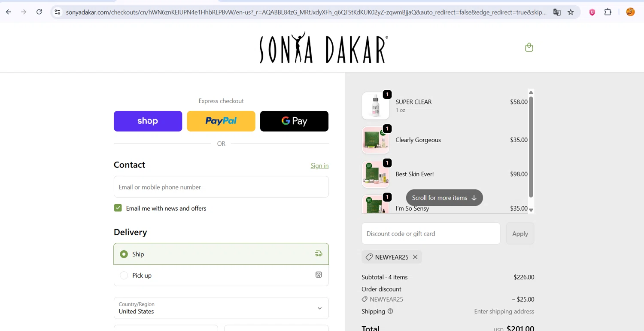Click the Clearly Gorgeous item name
Viewport: 644px width, 331px height.
(x=418, y=140)
